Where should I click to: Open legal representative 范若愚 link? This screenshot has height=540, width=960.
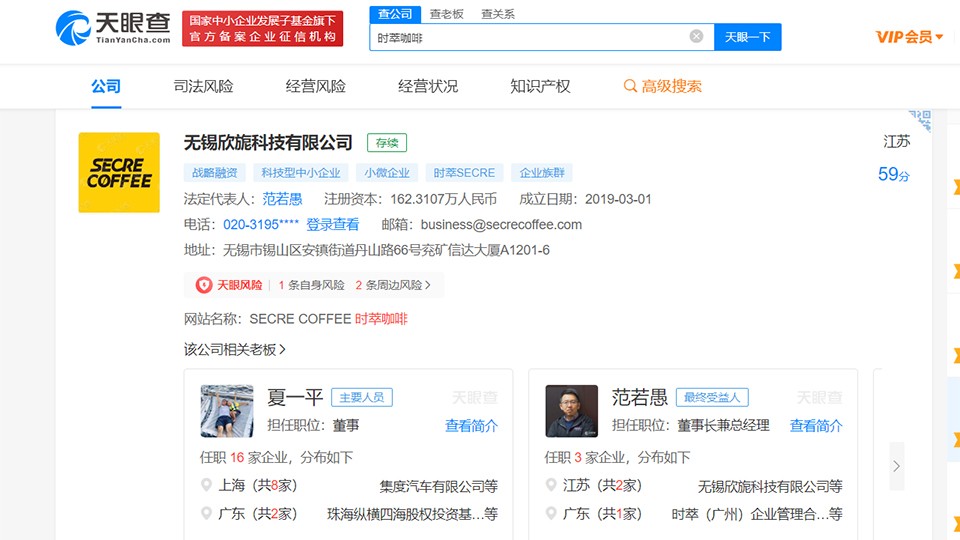(282, 199)
